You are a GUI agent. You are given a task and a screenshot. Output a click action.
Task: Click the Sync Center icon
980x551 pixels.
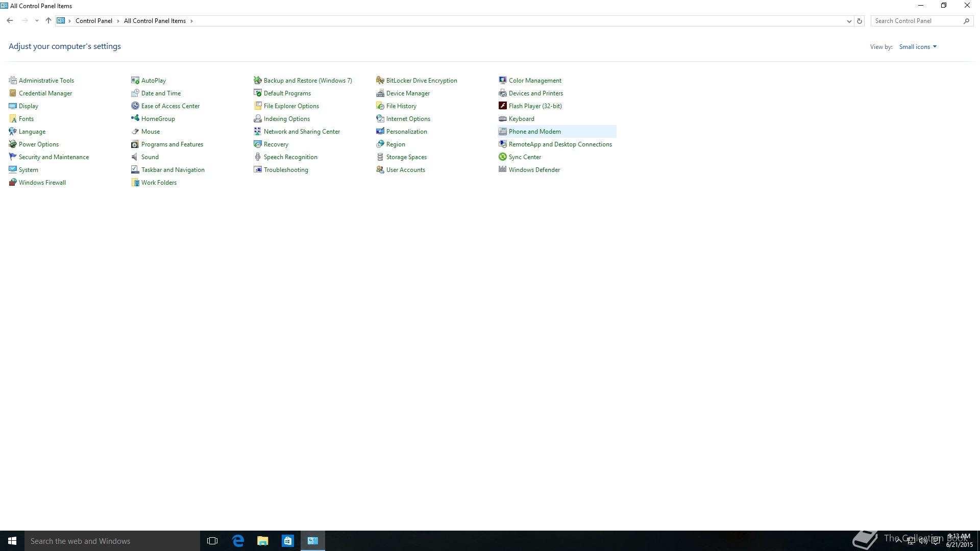pos(503,157)
